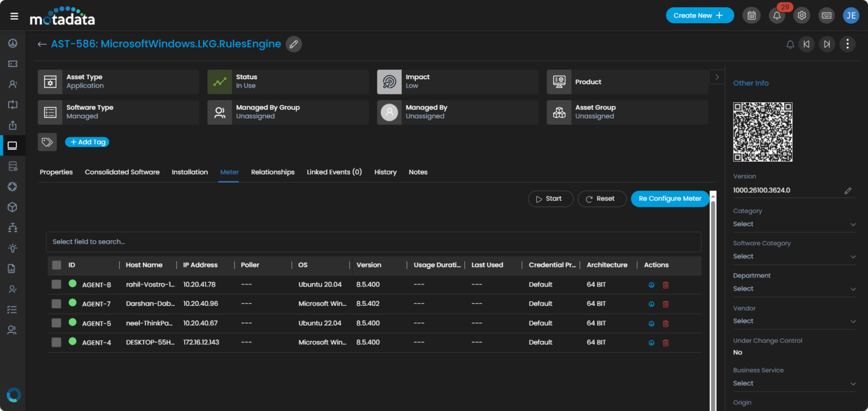Reset the software meter
Image resolution: width=868 pixels, height=411 pixels.
coord(602,199)
